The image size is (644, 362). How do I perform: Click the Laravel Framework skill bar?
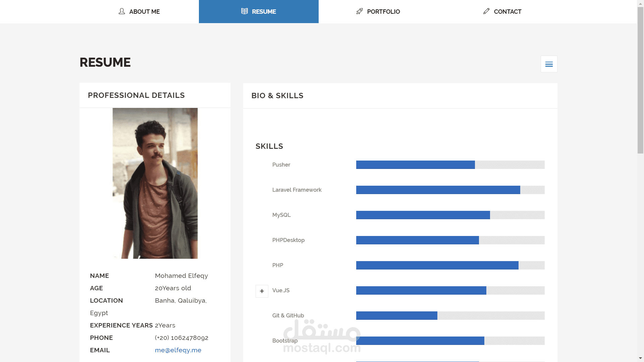450,190
